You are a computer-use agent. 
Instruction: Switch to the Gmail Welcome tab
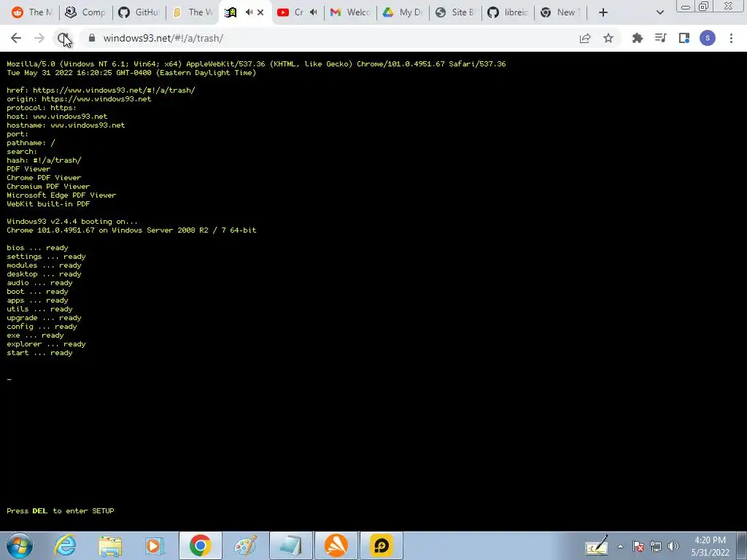(x=351, y=12)
